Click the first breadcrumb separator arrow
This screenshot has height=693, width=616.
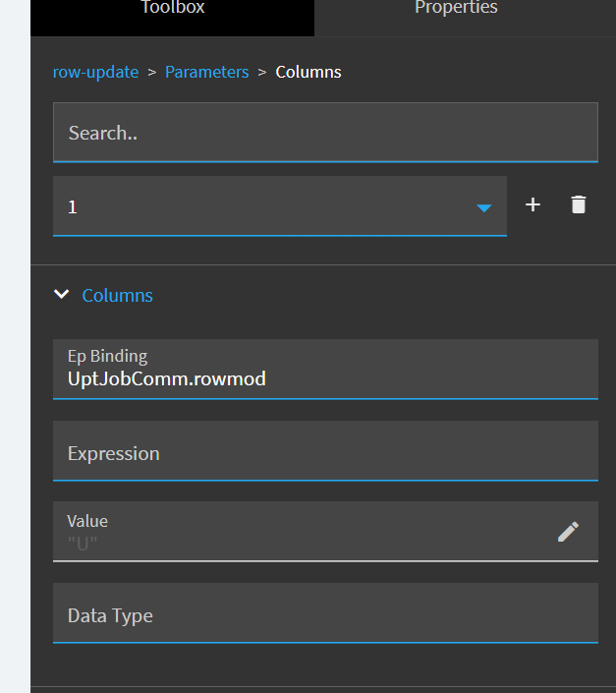click(x=152, y=72)
